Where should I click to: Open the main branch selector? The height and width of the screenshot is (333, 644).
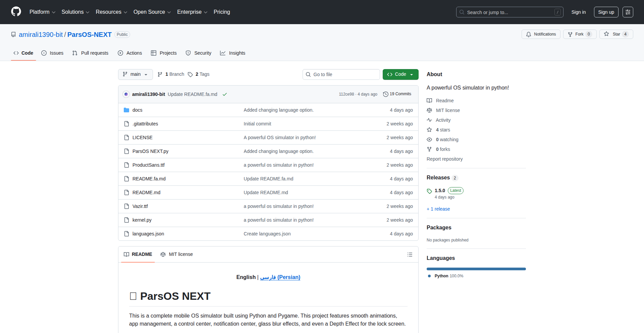click(x=135, y=74)
